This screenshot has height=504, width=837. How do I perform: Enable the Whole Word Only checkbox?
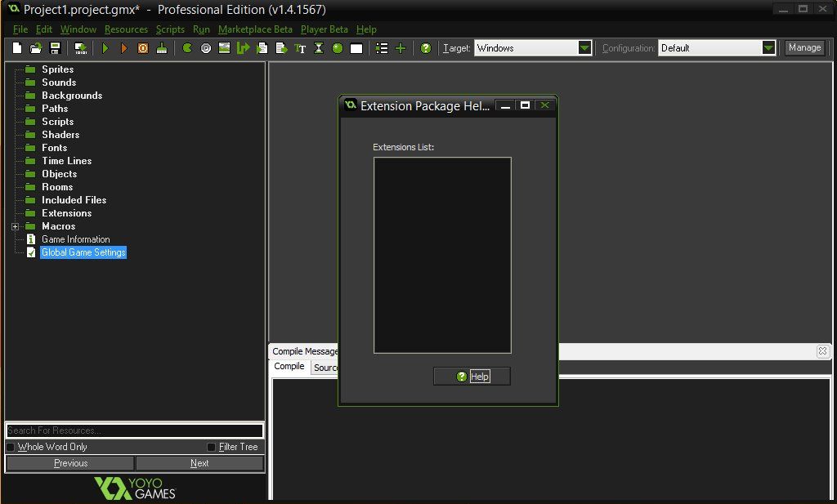[10, 447]
